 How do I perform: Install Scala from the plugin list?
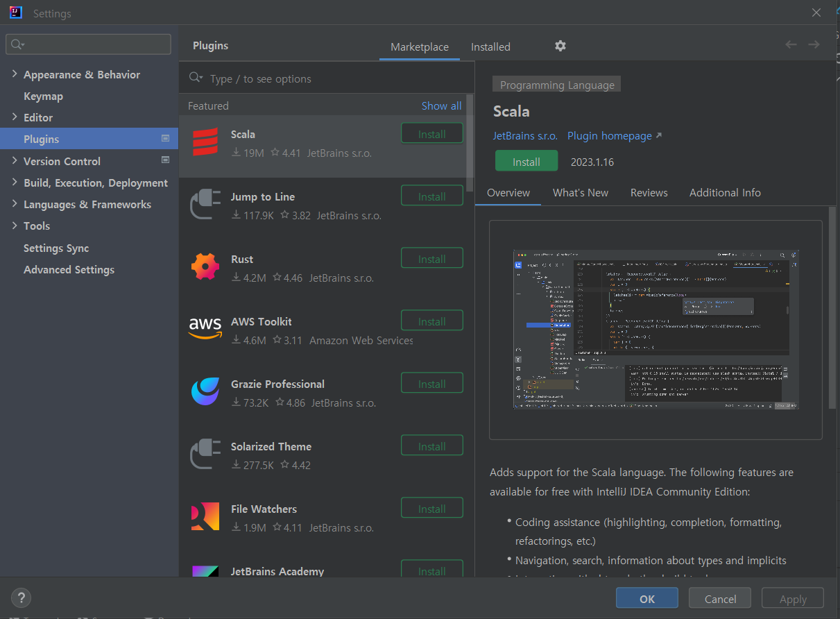click(432, 134)
